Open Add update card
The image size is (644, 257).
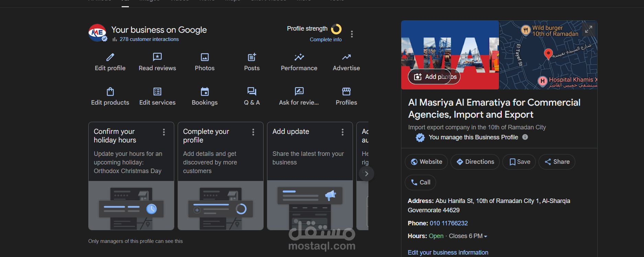pos(310,176)
